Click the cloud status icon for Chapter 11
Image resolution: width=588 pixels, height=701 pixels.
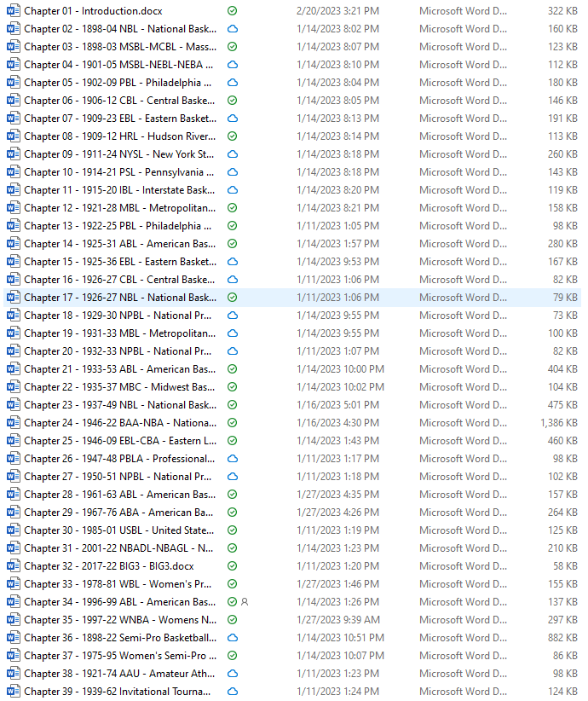(x=233, y=190)
